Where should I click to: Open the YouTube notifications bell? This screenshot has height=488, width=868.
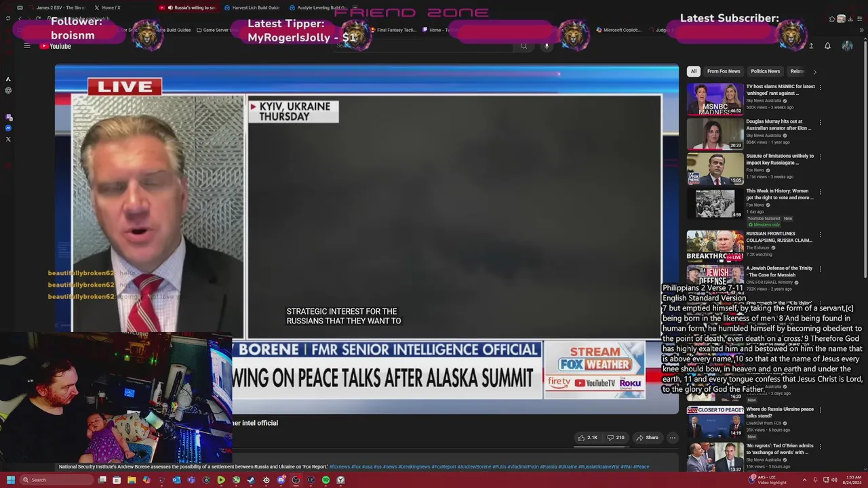[x=827, y=46]
